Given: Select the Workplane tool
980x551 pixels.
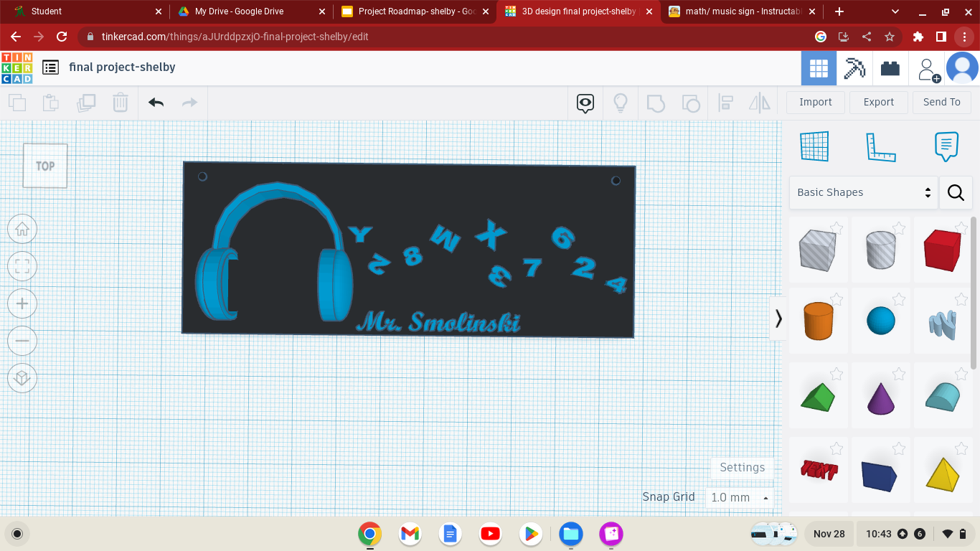Looking at the screenshot, I should tap(814, 146).
